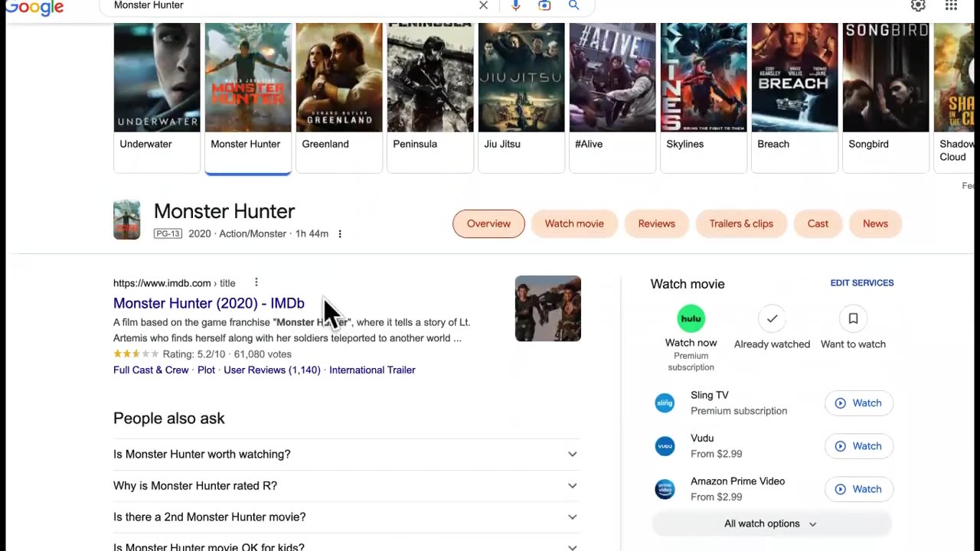Open the settings gear icon
980x551 pixels.
point(918,5)
